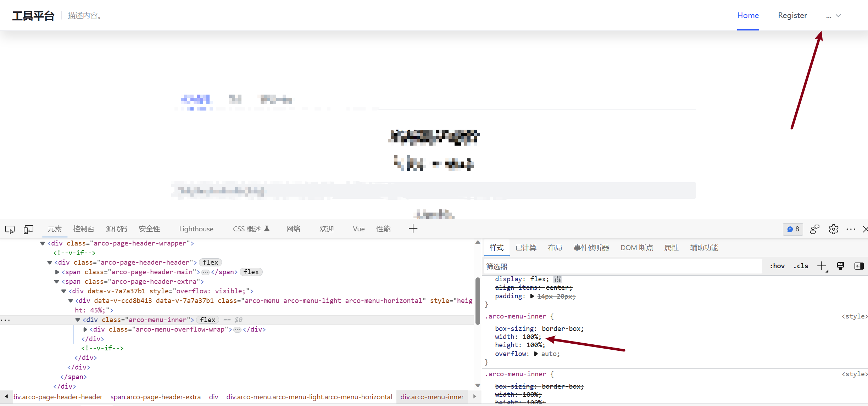This screenshot has height=406, width=868.
Task: Toggle the :hov element state panel
Action: click(x=777, y=266)
